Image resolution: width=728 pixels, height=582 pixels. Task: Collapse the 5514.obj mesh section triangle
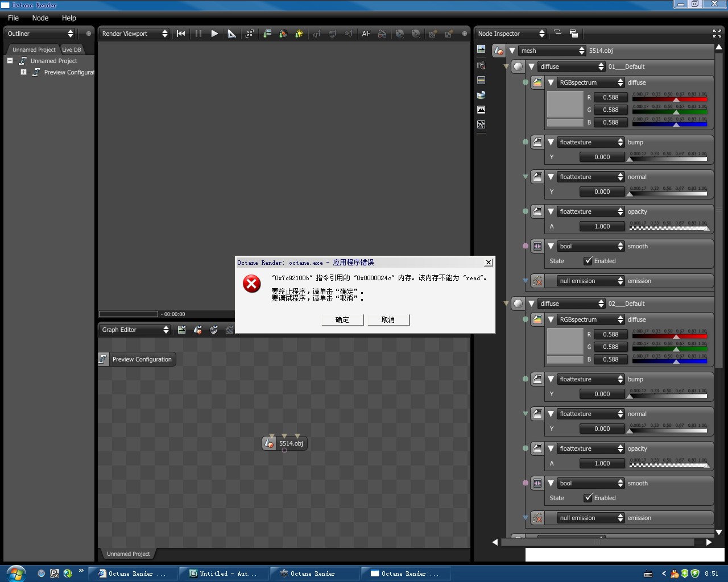[512, 51]
